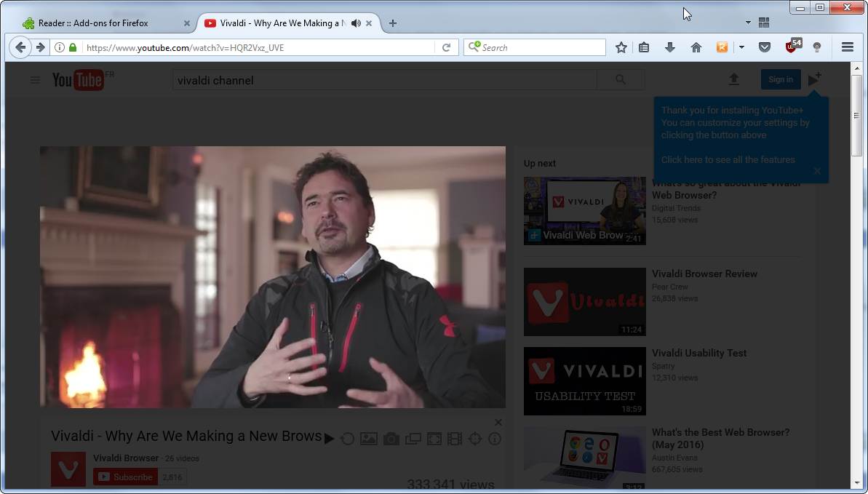Click the YouTube+ film strip icon

pos(455,439)
